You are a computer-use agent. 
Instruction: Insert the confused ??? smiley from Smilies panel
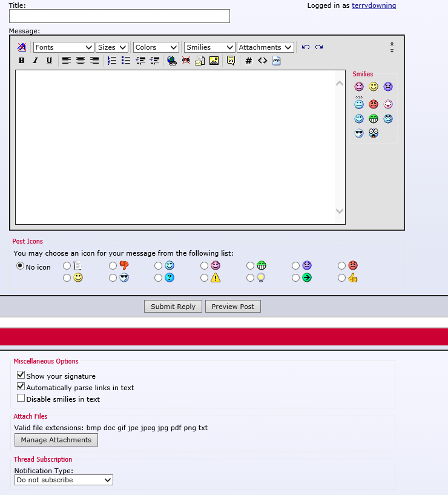tap(359, 102)
